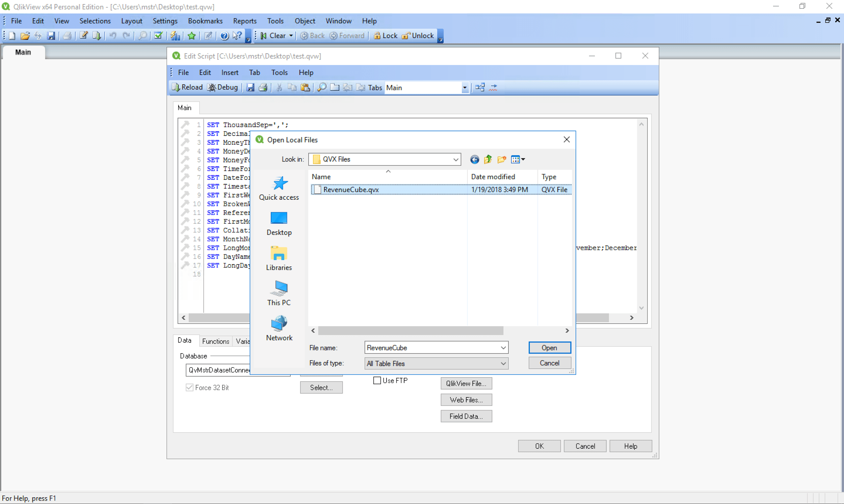
Task: Open the Table Viewer toolbar icon
Action: tap(480, 87)
